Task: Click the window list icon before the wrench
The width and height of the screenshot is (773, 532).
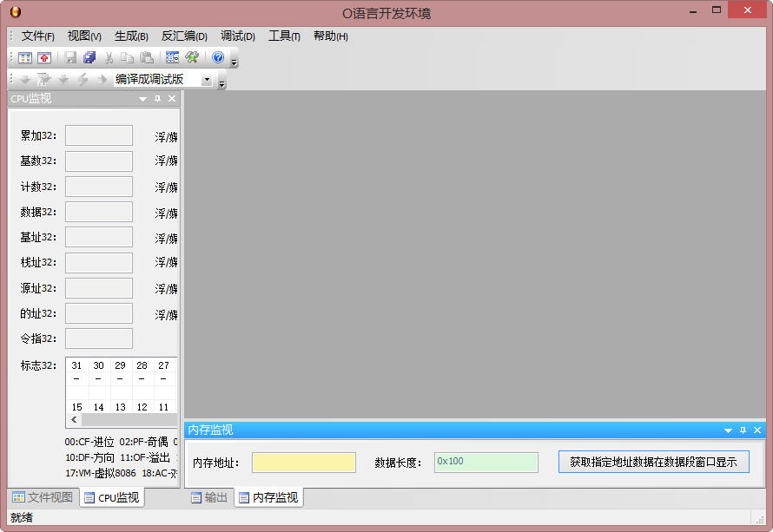Action: 172,57
